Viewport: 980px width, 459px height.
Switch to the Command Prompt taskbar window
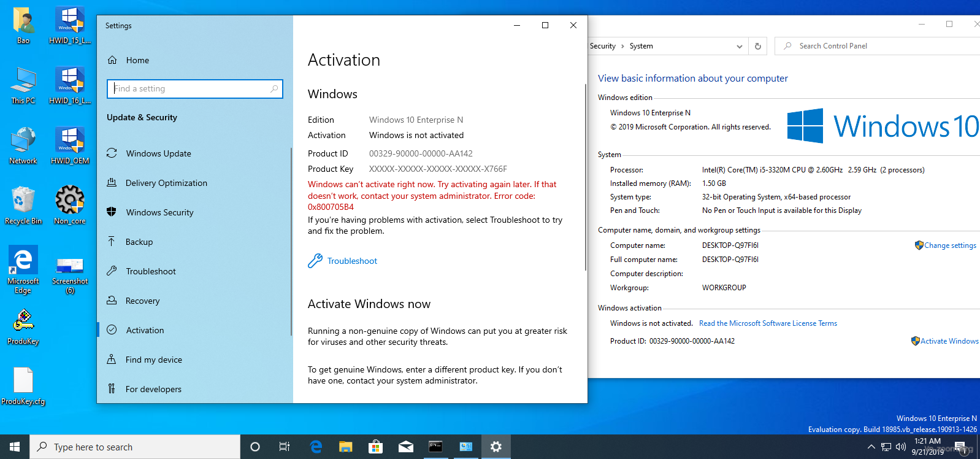coord(435,447)
